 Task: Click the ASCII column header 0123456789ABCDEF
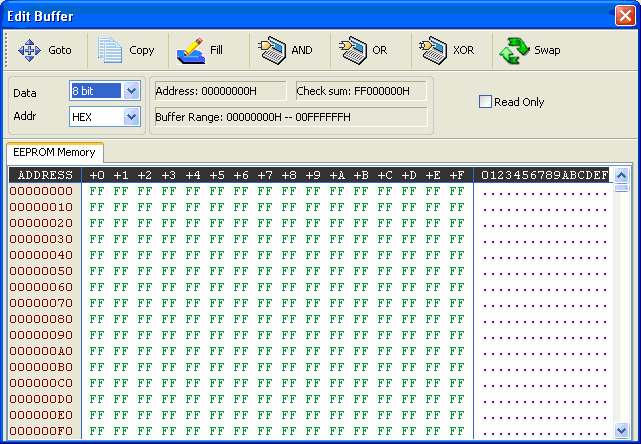click(x=544, y=175)
